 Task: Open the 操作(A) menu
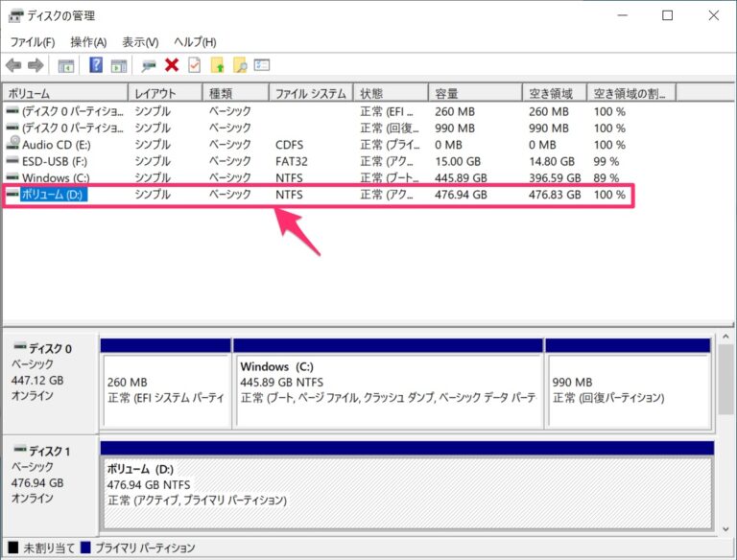(x=88, y=42)
